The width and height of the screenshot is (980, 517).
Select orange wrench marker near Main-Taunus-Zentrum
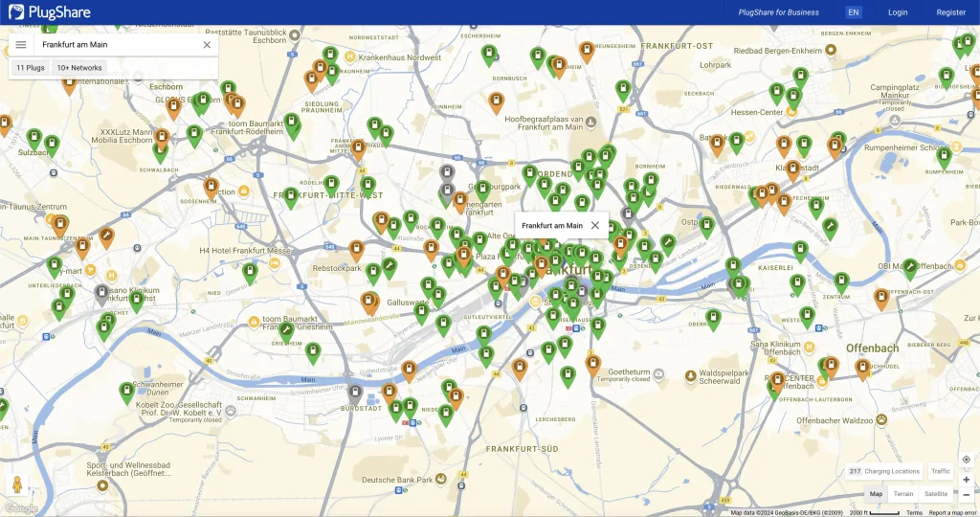(107, 236)
